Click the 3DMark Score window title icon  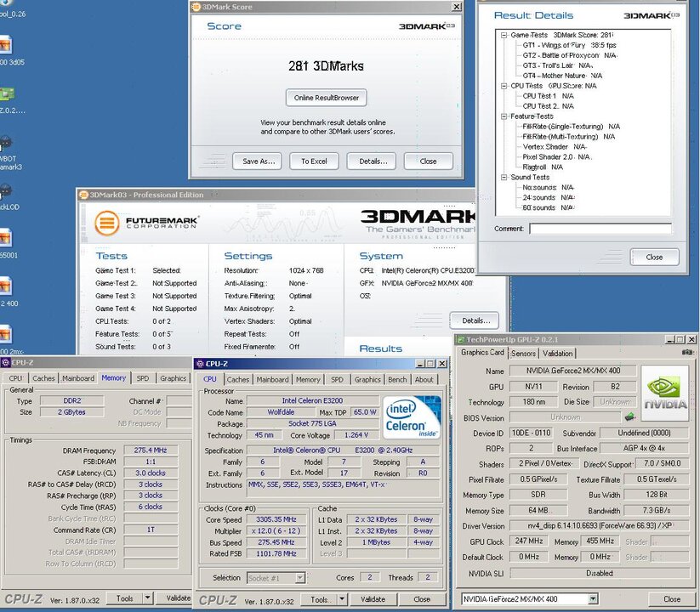pyautogui.click(x=196, y=7)
